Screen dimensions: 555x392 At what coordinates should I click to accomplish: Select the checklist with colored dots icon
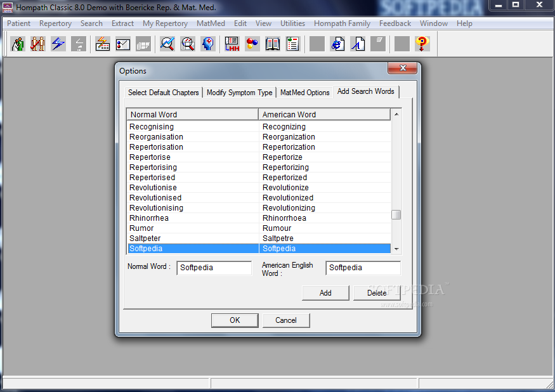(123, 44)
